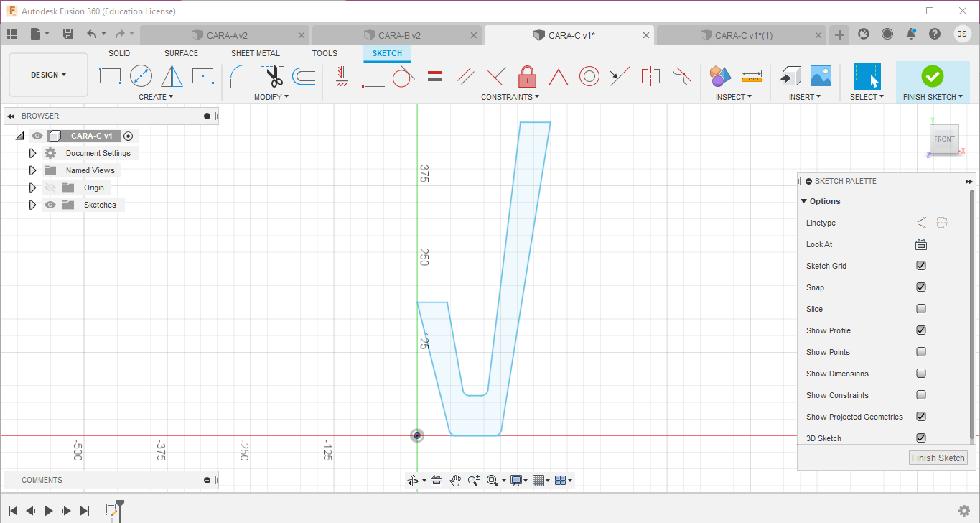Screen dimensions: 980x523
Task: Open the Help question mark menu
Action: 935,34
